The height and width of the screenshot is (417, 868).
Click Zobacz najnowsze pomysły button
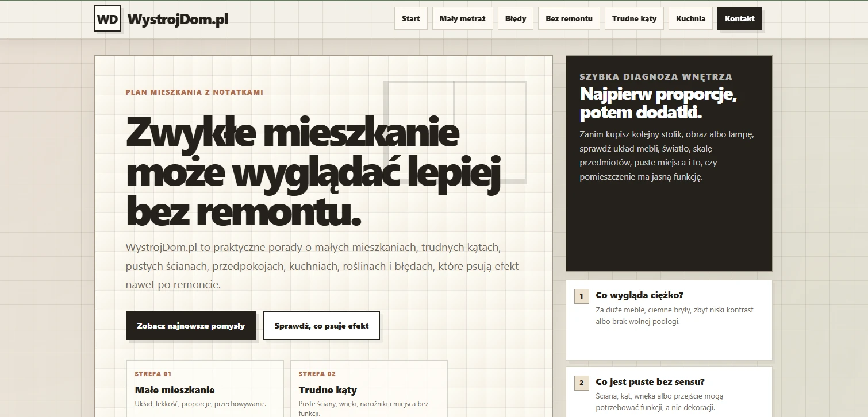pyautogui.click(x=191, y=326)
